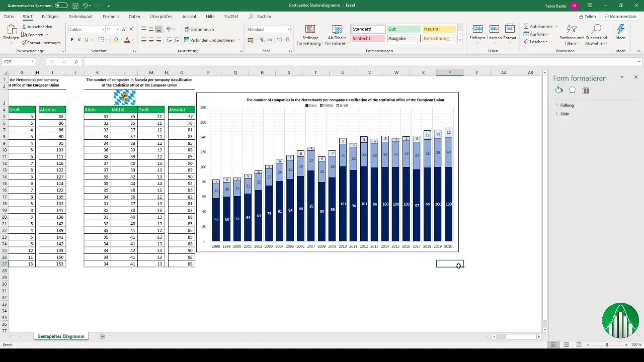
Task: Click the Ideen lightning icon
Action: [620, 29]
